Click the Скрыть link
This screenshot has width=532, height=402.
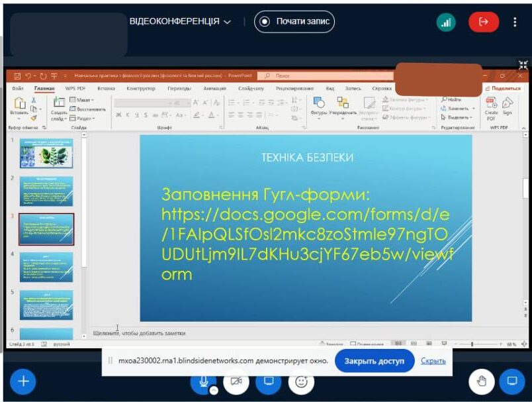[x=433, y=361]
